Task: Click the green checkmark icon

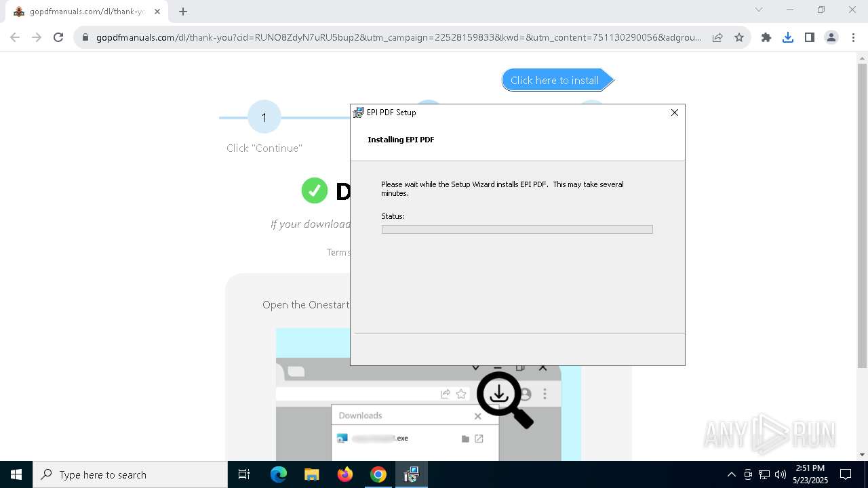Action: pos(315,190)
